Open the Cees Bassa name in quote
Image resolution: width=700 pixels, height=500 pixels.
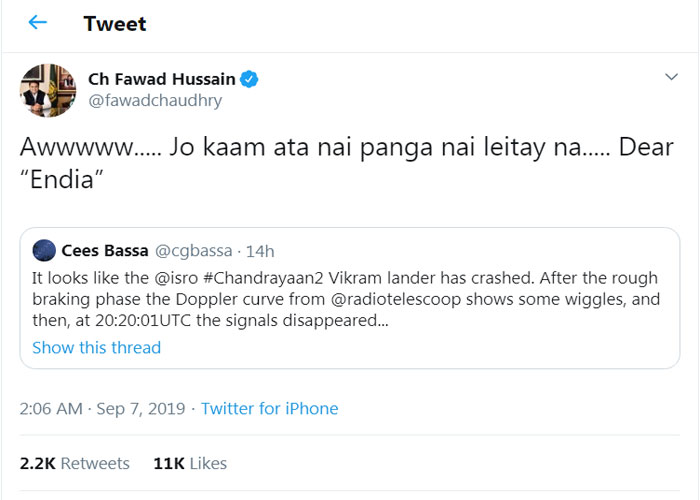105,251
